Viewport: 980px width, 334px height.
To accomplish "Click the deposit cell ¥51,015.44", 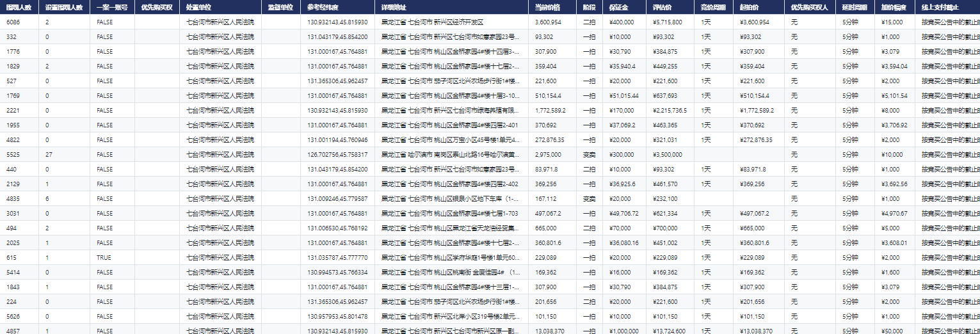I will [624, 95].
